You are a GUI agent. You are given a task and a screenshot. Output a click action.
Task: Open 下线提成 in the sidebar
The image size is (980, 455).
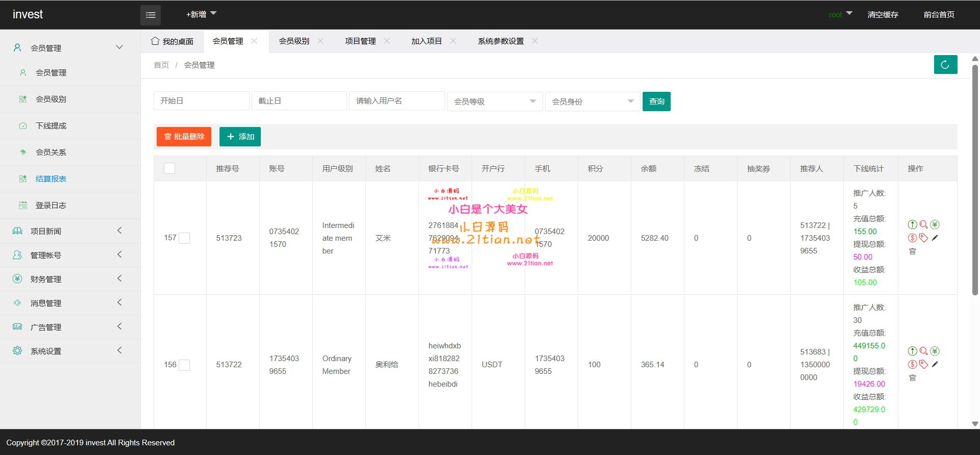click(x=70, y=125)
